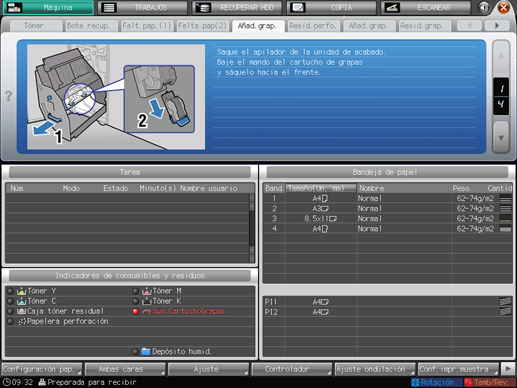This screenshot has width=517, height=388.
Task: Open Configuración pap. button
Action: (42, 369)
